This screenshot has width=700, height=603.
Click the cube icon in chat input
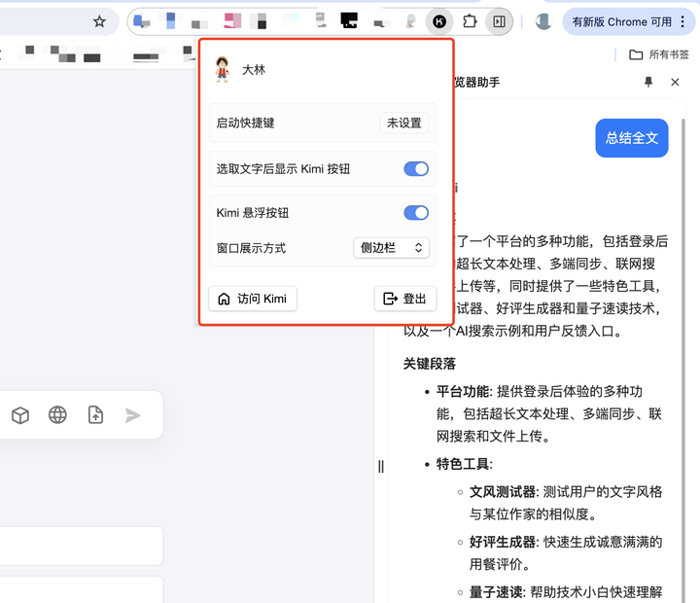point(20,415)
